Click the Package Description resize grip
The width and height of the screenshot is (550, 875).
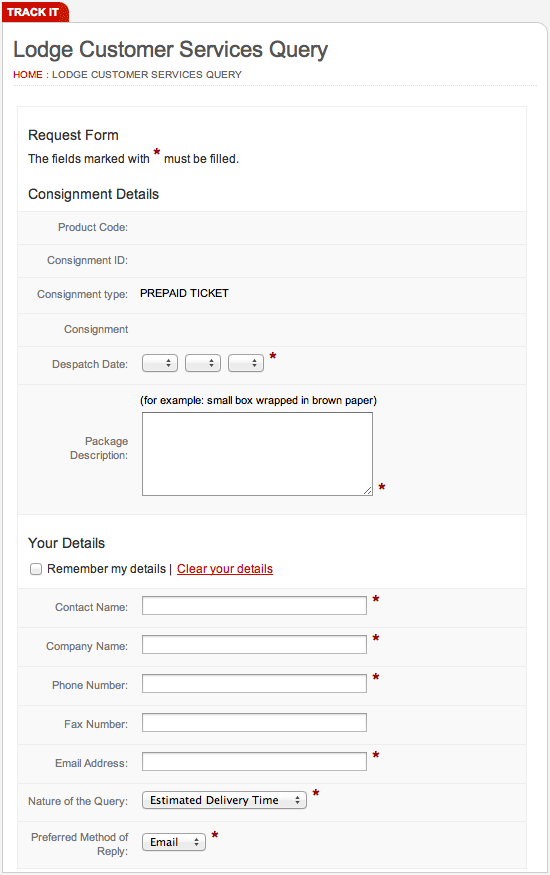tap(368, 491)
